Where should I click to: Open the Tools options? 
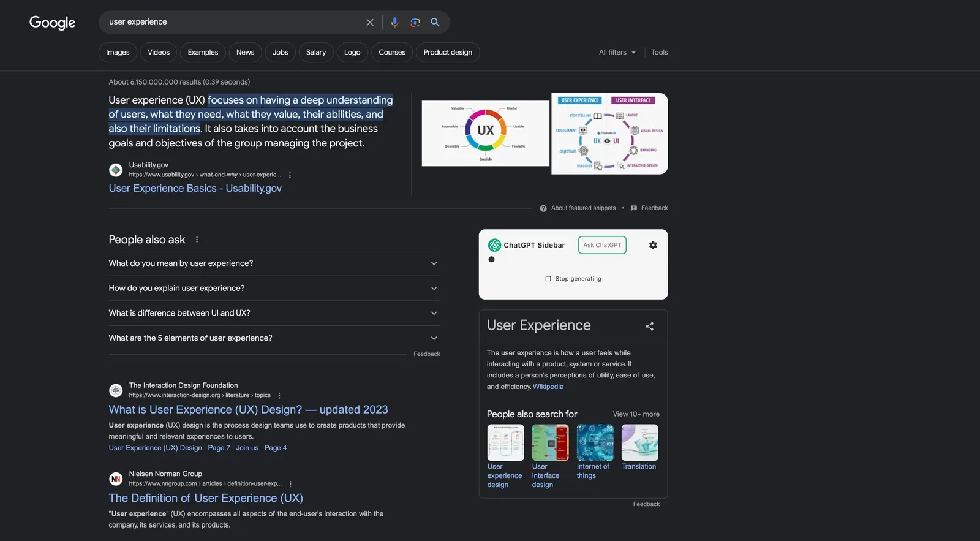(660, 53)
